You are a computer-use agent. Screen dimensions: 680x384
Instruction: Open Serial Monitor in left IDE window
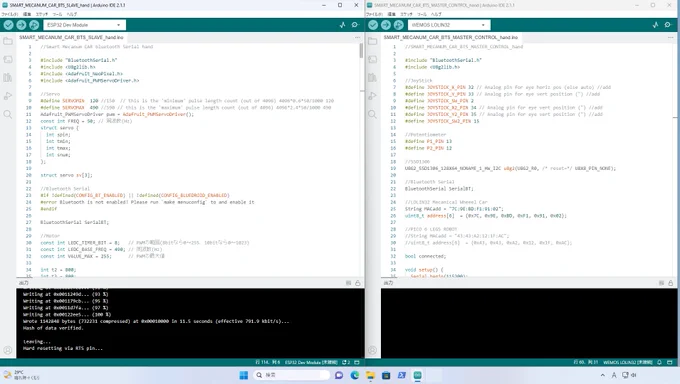coord(355,25)
